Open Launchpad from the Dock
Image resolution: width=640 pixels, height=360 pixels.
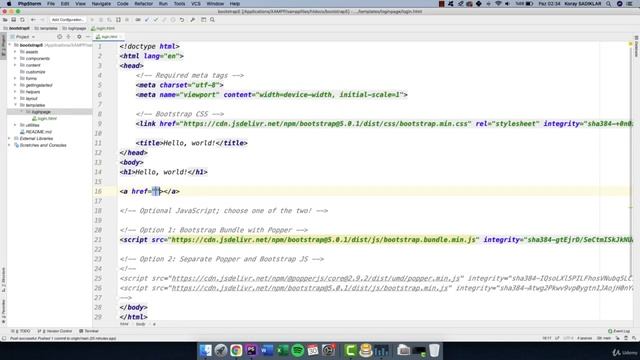(221, 350)
